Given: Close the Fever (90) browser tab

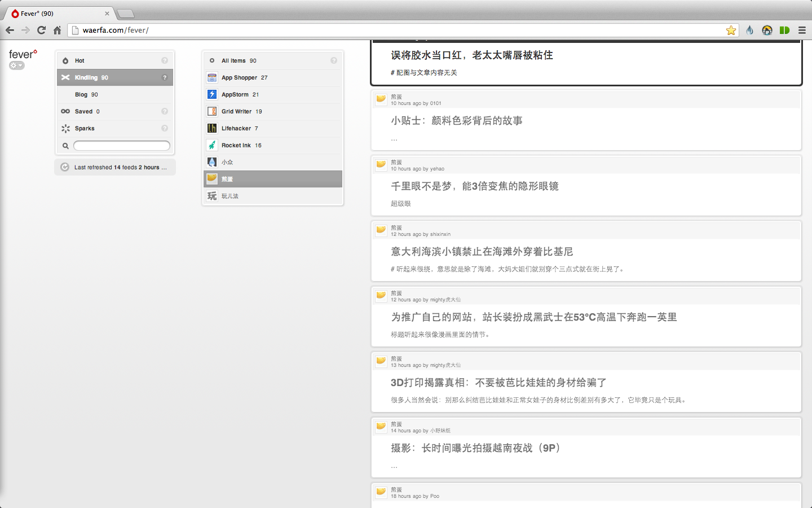Looking at the screenshot, I should click(107, 14).
